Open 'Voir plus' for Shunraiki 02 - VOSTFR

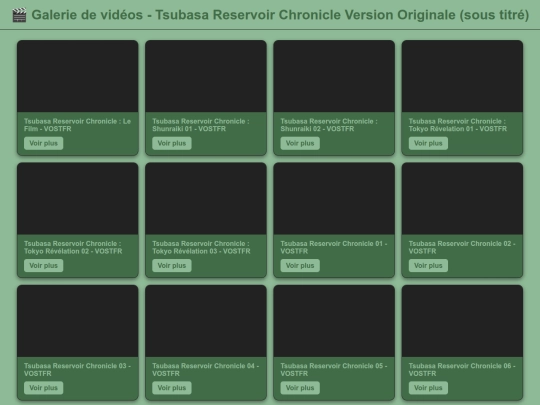pyautogui.click(x=300, y=143)
